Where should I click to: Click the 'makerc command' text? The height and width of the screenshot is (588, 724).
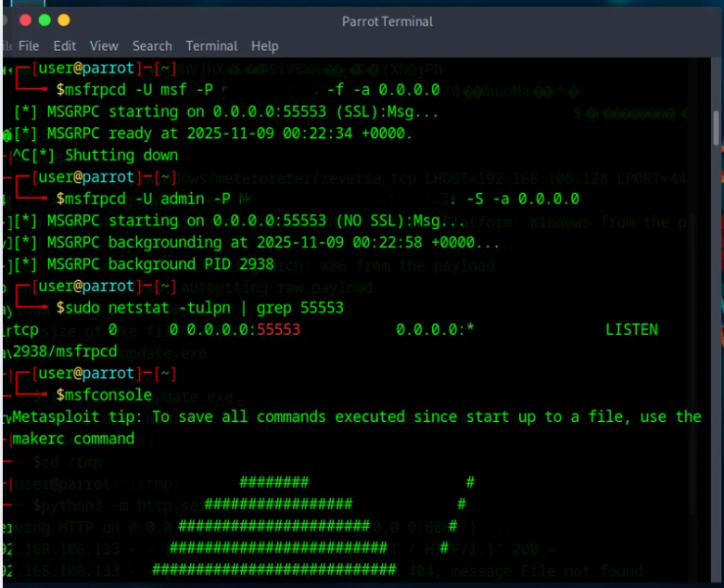[73, 439]
